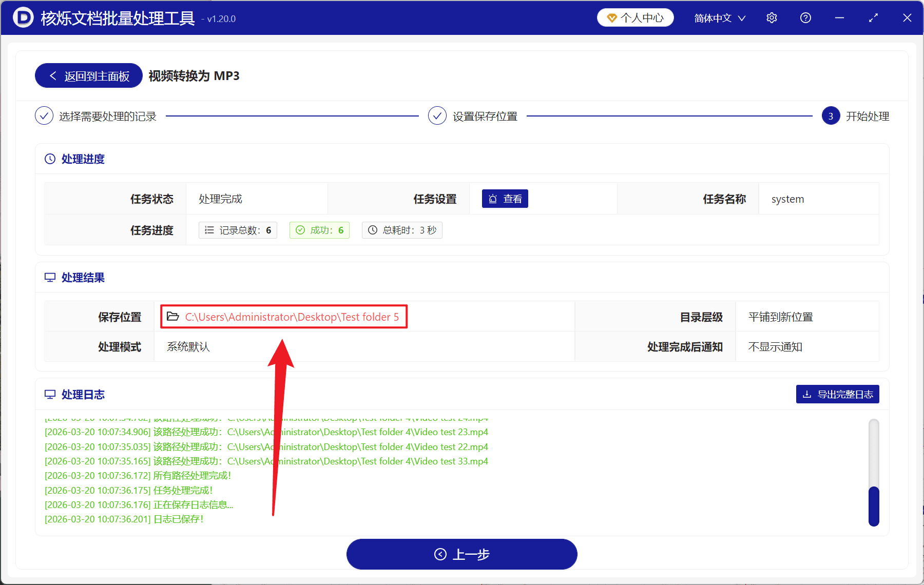Image resolution: width=924 pixels, height=585 pixels.
Task: Open the settings gear icon
Action: point(772,17)
